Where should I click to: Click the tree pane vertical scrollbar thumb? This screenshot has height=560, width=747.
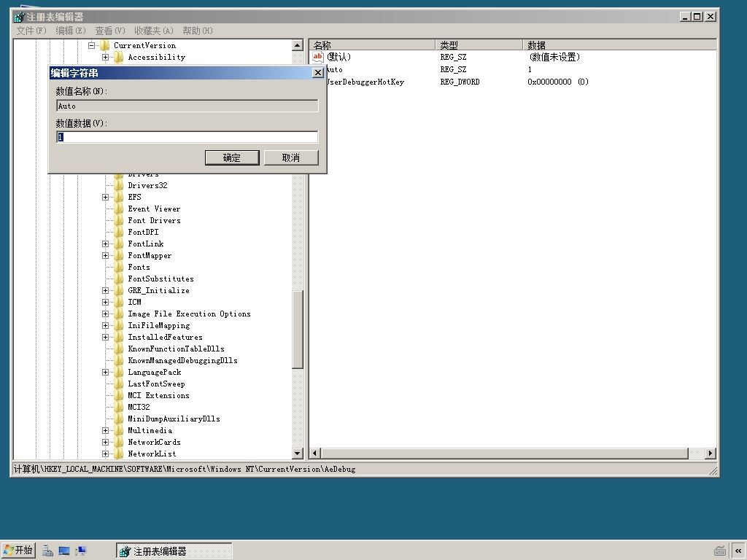pyautogui.click(x=298, y=329)
